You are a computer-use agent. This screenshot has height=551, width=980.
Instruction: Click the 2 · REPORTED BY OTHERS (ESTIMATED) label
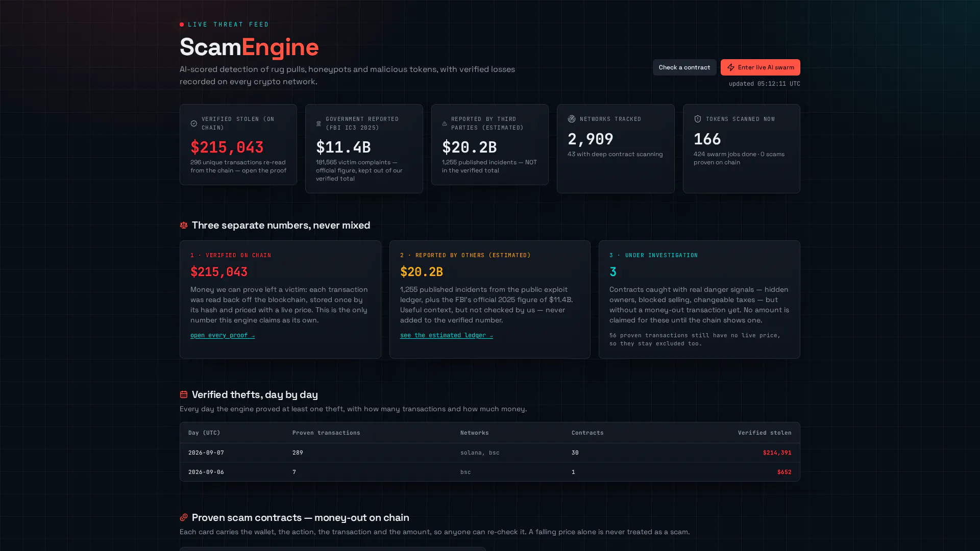coord(465,255)
